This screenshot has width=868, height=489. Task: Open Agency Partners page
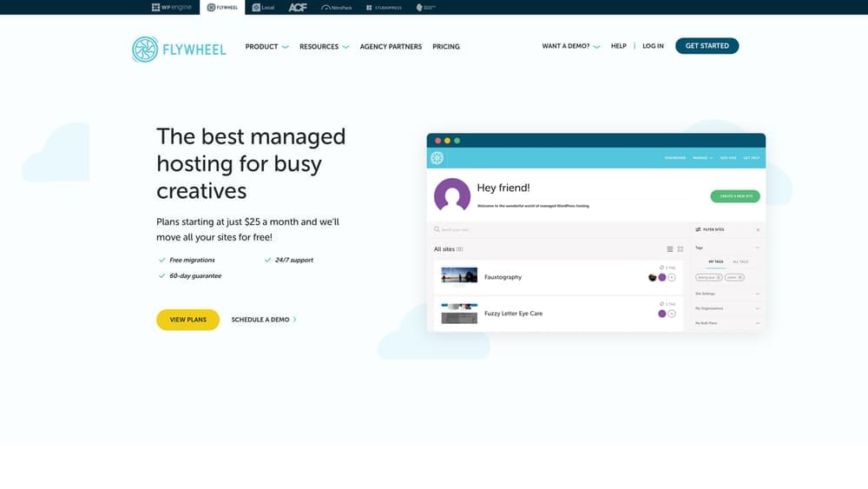click(391, 47)
